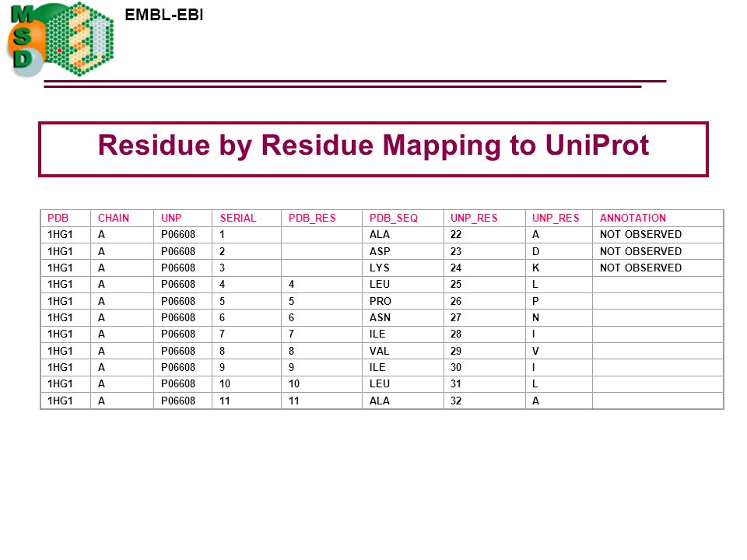Click one-letter code N in the ASN row
The width and height of the screenshot is (747, 560).
(535, 317)
